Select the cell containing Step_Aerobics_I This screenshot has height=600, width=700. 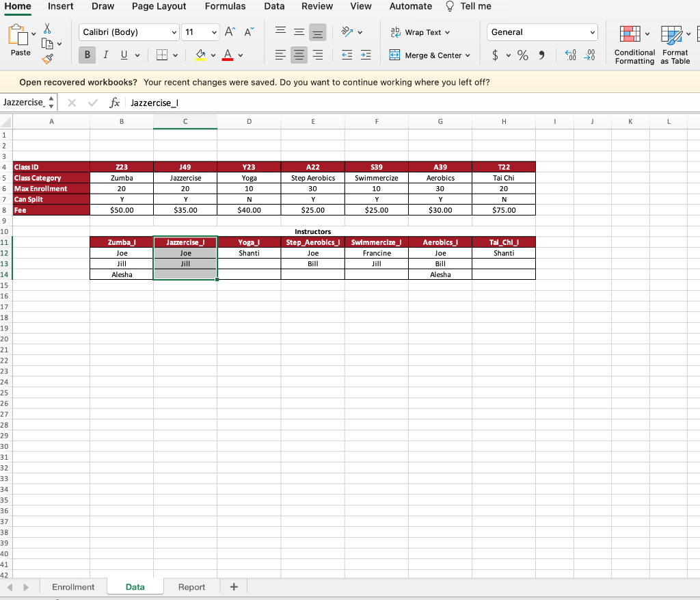(x=312, y=242)
